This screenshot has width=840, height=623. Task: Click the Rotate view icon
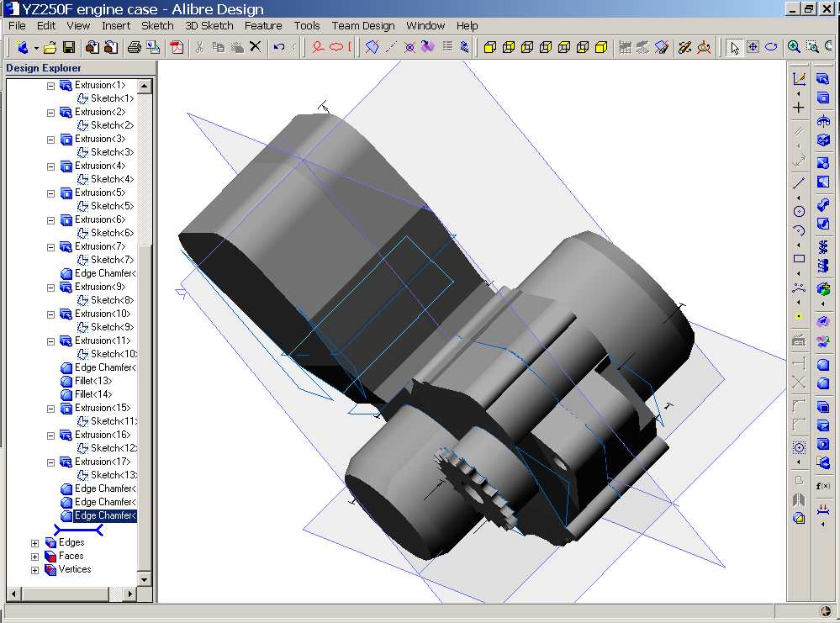point(771,47)
